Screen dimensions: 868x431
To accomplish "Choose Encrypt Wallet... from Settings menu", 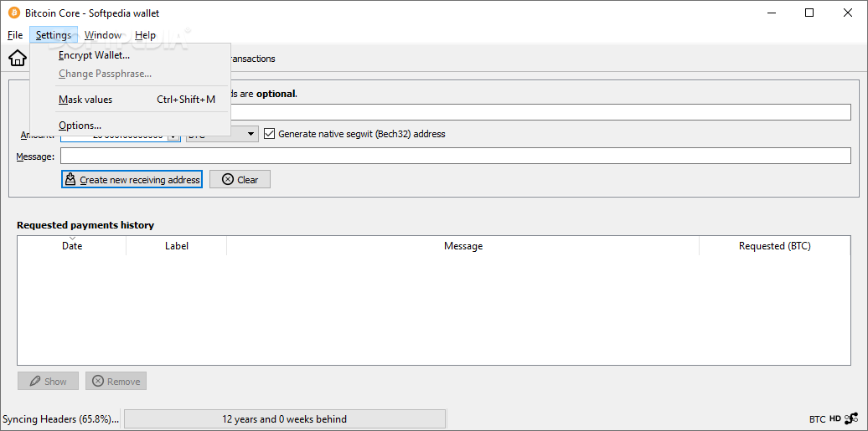I will click(130, 55).
